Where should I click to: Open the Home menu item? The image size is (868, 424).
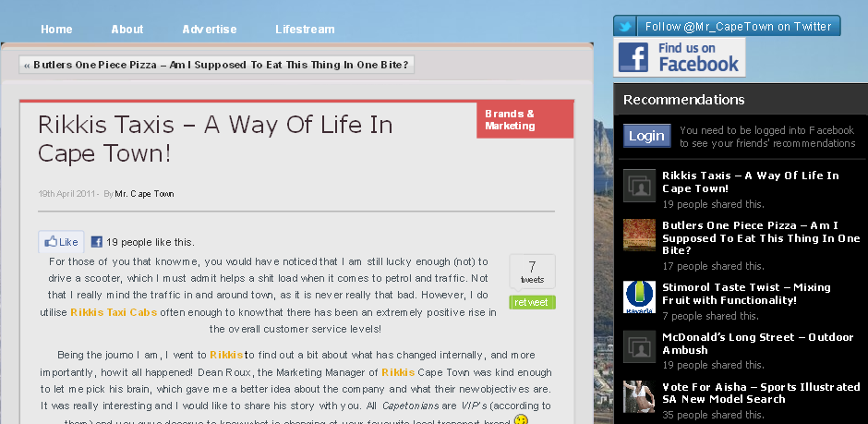[56, 30]
